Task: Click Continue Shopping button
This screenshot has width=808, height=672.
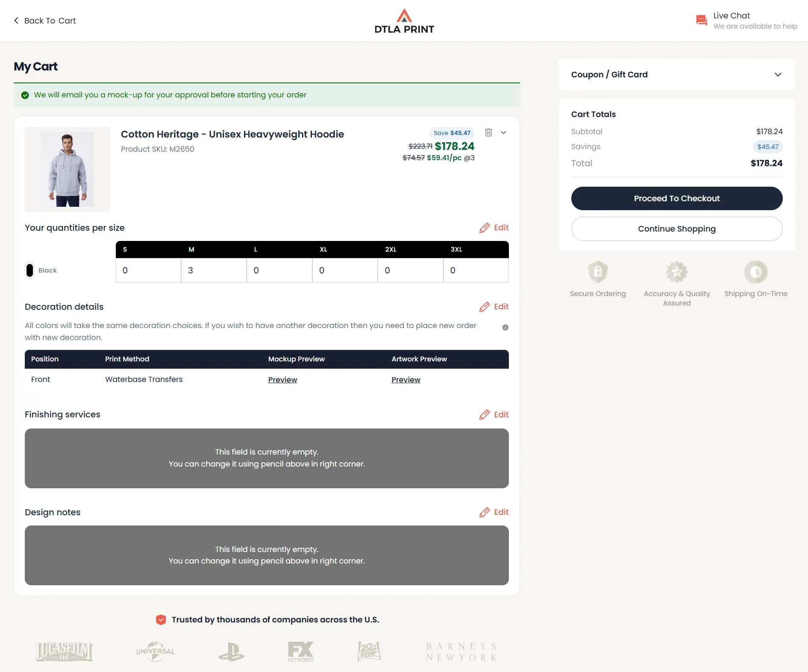Action: tap(676, 229)
